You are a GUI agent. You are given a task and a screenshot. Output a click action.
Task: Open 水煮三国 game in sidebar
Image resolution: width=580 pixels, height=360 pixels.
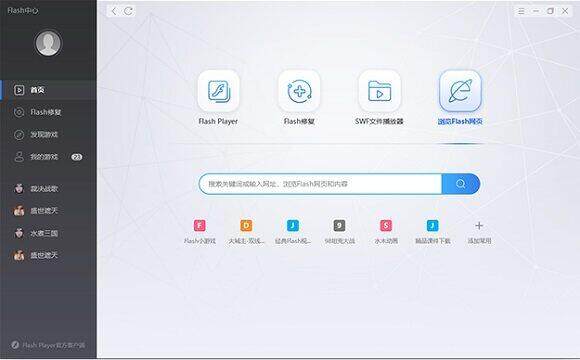(x=48, y=233)
